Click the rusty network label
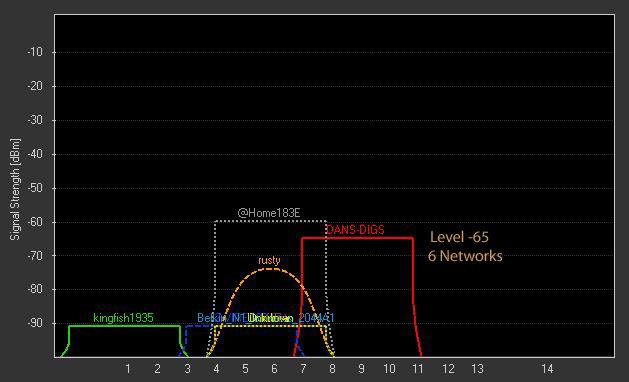629x382 pixels. [269, 260]
